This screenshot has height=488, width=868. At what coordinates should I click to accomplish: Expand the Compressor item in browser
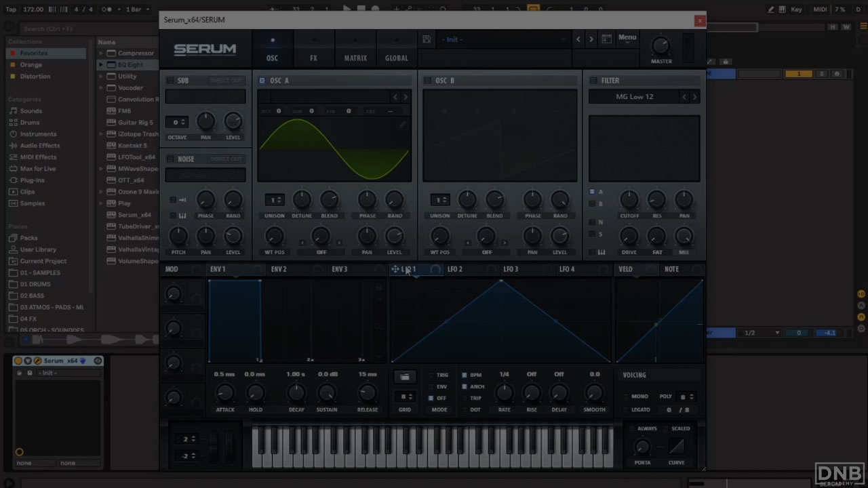pyautogui.click(x=102, y=54)
